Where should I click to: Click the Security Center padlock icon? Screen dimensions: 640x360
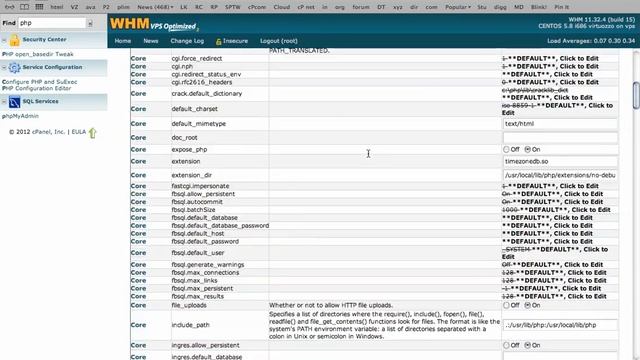(x=15, y=40)
